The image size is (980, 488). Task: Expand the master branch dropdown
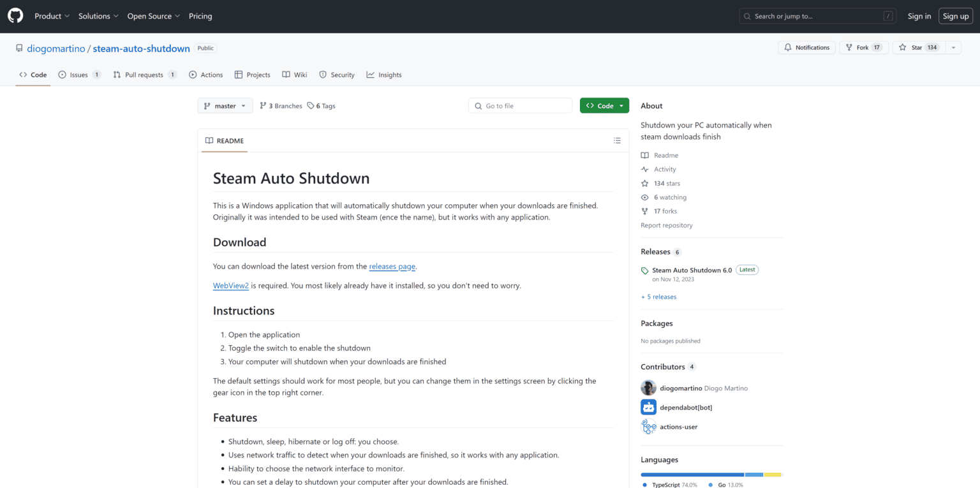click(x=225, y=106)
